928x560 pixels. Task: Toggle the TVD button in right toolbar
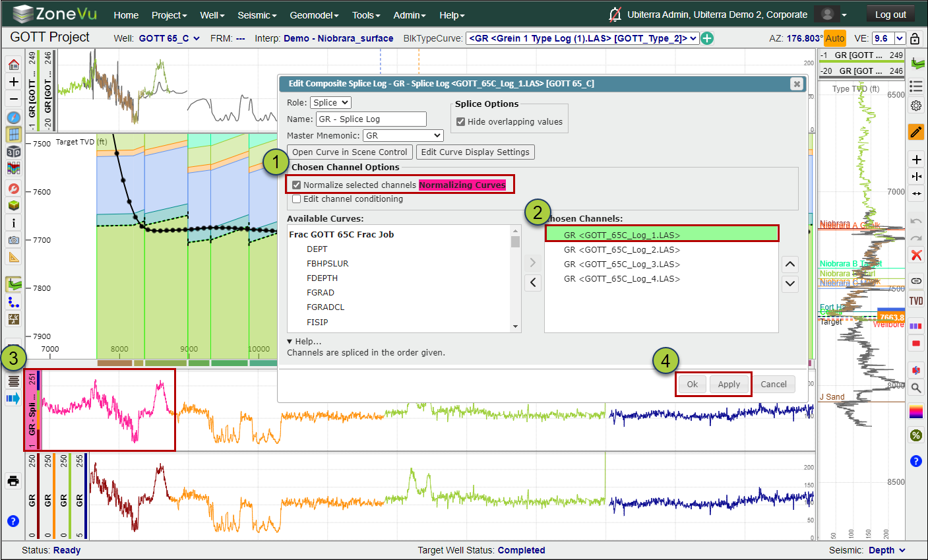click(916, 301)
